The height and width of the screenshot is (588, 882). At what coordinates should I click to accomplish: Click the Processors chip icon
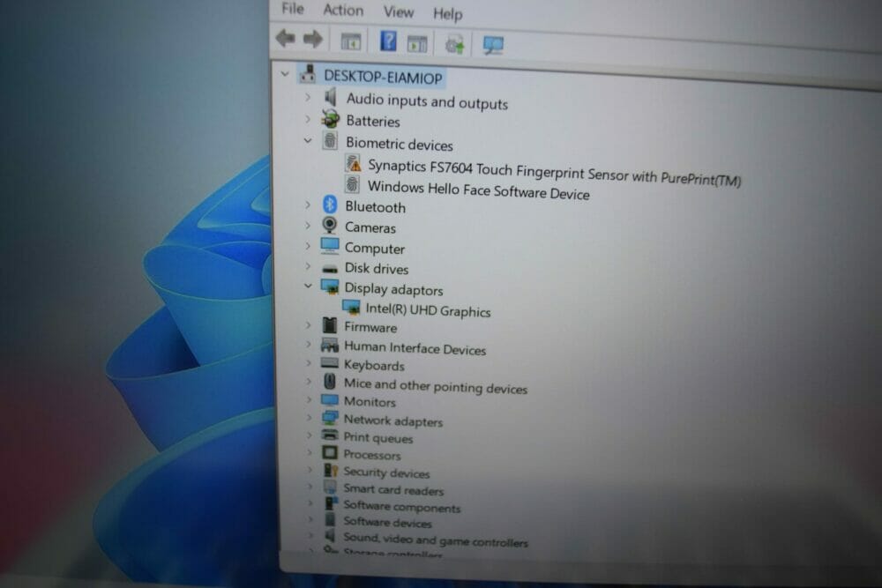[x=330, y=453]
